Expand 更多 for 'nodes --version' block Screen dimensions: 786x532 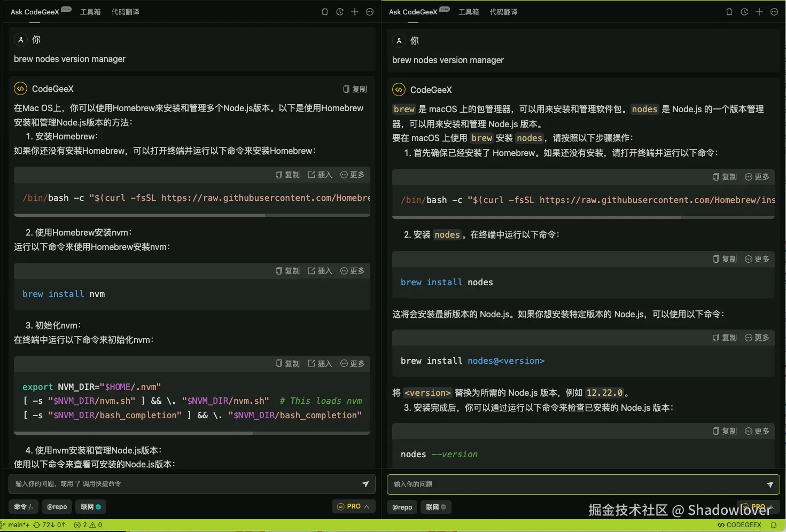(757, 431)
